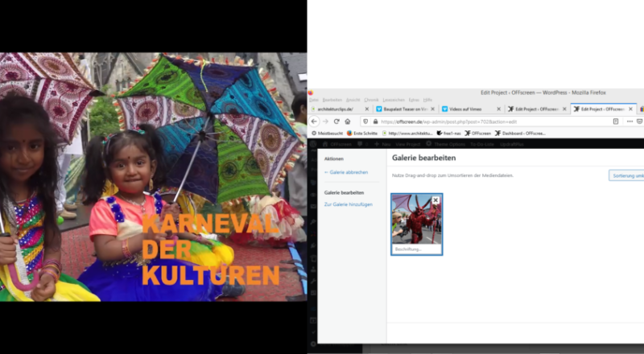Reload the page with the refresh icon
Image resolution: width=644 pixels, height=354 pixels.
(x=336, y=121)
